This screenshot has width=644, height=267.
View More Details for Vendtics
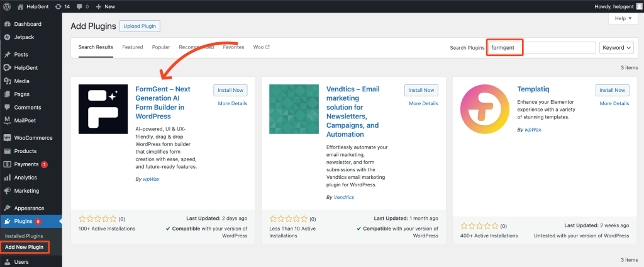423,103
